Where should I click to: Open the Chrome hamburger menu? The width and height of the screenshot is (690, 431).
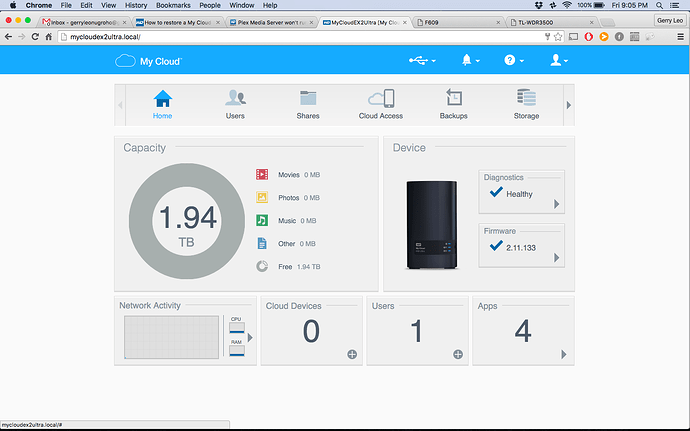click(680, 37)
